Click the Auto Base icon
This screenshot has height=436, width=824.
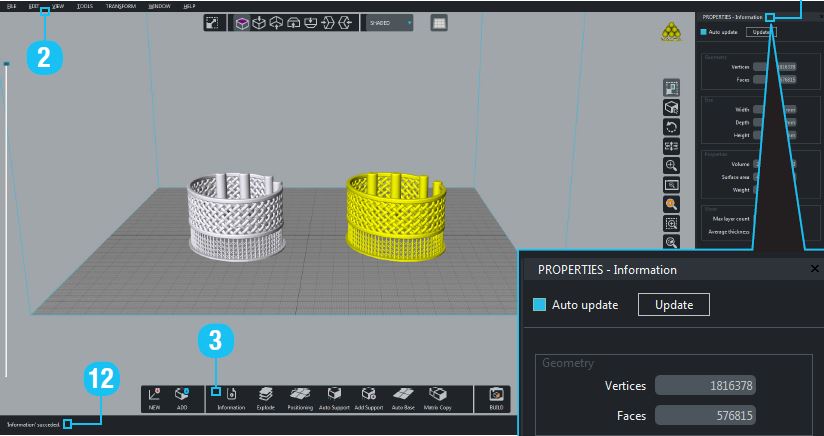(403, 396)
